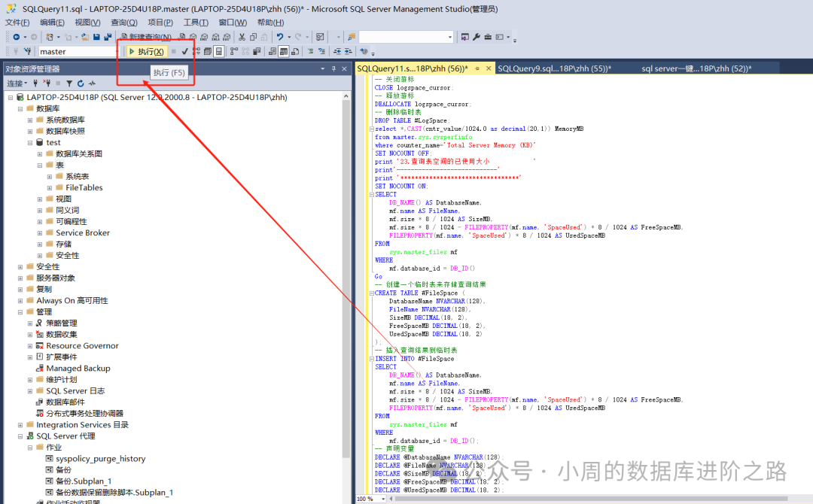Select the 数据库邮件 node
813x504 pixels.
click(65, 402)
